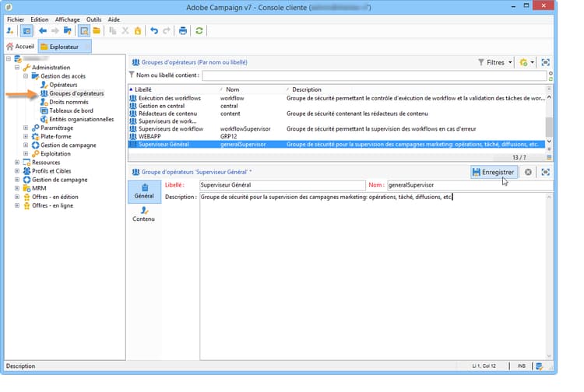The height and width of the screenshot is (392, 584).
Task: Maximize the operator groups list panel
Action: tap(545, 62)
